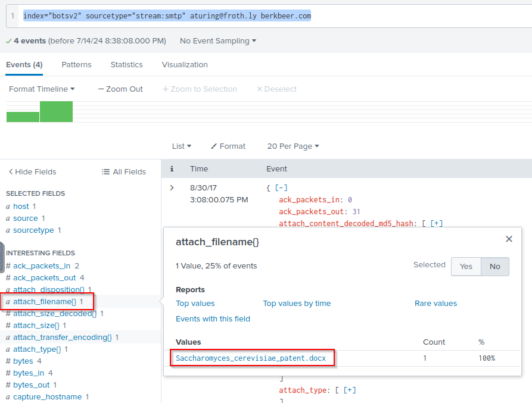Image resolution: width=532 pixels, height=403 pixels.
Task: Click the Top values by time report link
Action: point(297,304)
